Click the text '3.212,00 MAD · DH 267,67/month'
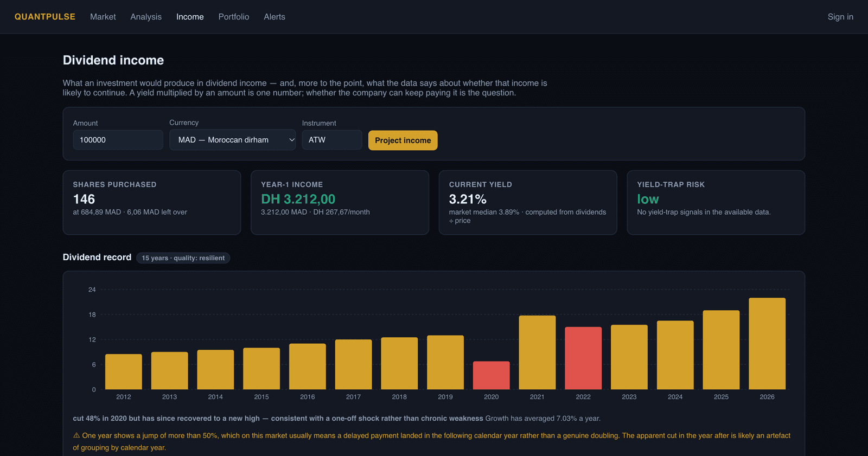This screenshot has width=868, height=456. tap(315, 212)
